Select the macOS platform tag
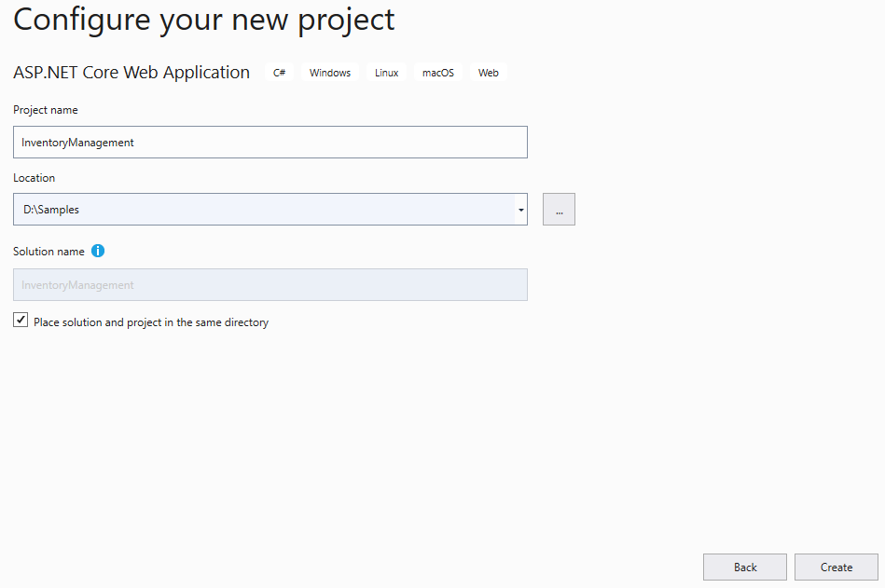Viewport: 885px width, 588px height. click(x=438, y=73)
